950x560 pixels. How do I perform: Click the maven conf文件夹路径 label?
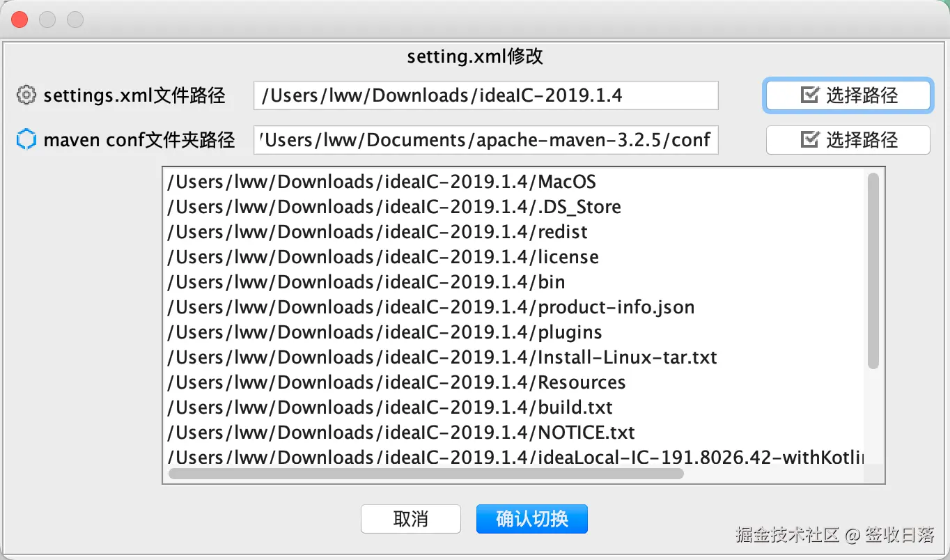139,140
